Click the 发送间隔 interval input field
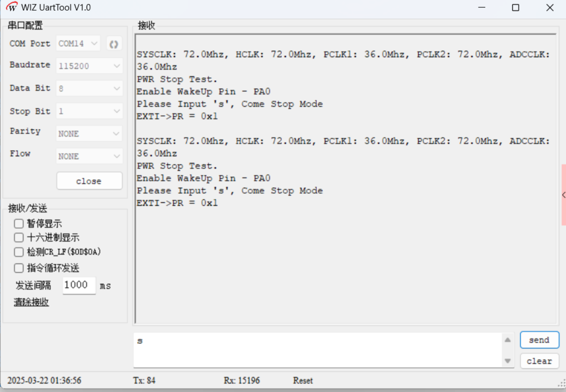Image resolution: width=566 pixels, height=392 pixels. tap(79, 285)
